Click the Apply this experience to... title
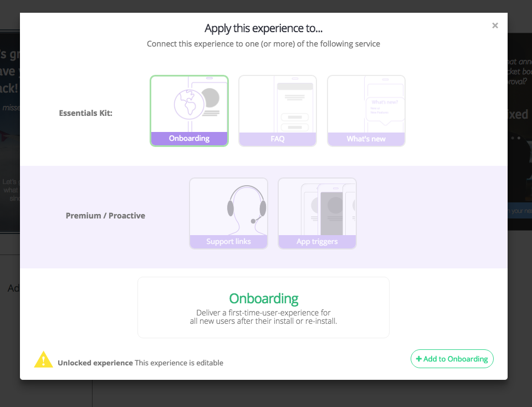This screenshot has height=407, width=532. (x=264, y=28)
